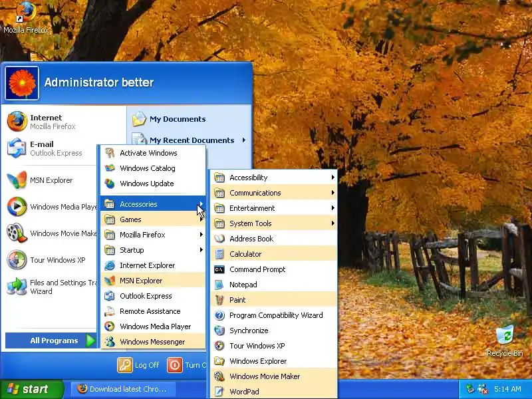The height and width of the screenshot is (399, 532).
Task: Switch to Download latest Chrome taskbar window
Action: 124,389
